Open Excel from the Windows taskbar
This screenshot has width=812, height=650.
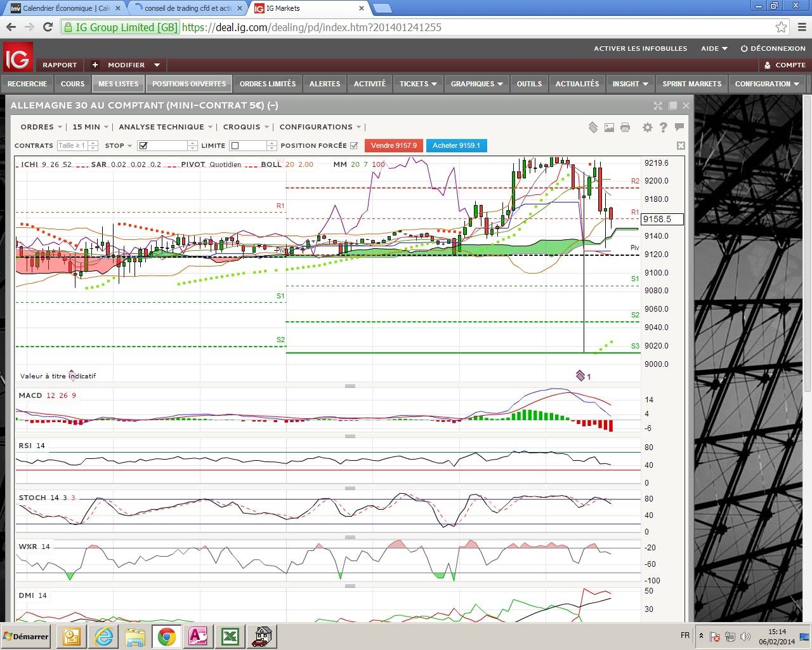pos(230,636)
